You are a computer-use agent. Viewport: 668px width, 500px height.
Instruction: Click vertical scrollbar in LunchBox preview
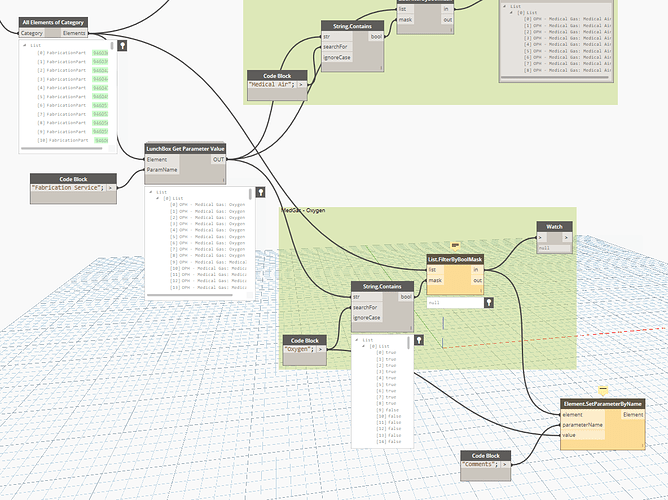(x=250, y=194)
